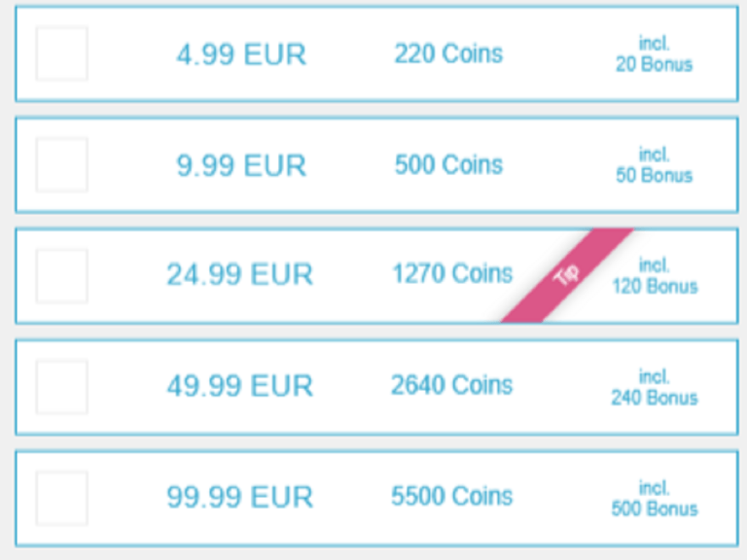Click the incl. 50 Bonus note
The height and width of the screenshot is (560, 747).
point(654,165)
